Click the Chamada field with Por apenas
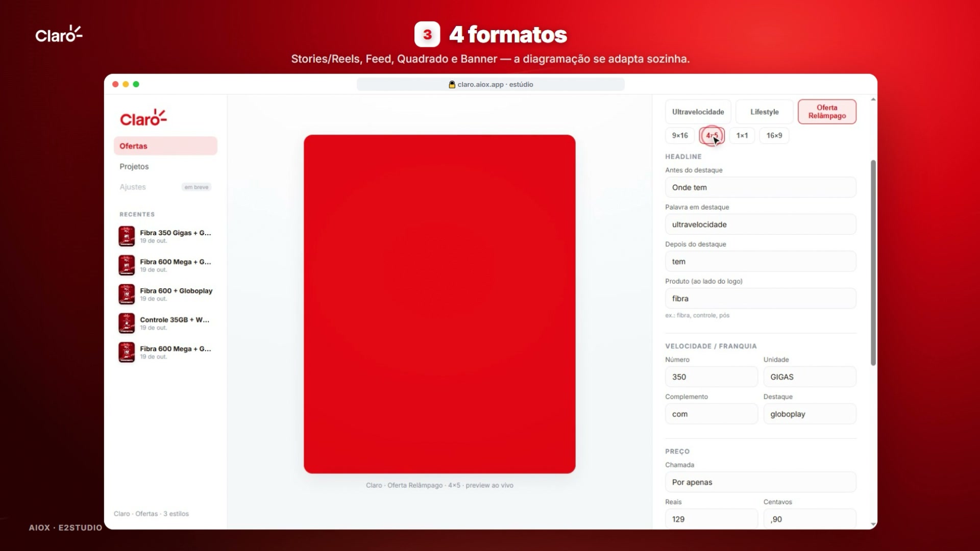 click(761, 482)
